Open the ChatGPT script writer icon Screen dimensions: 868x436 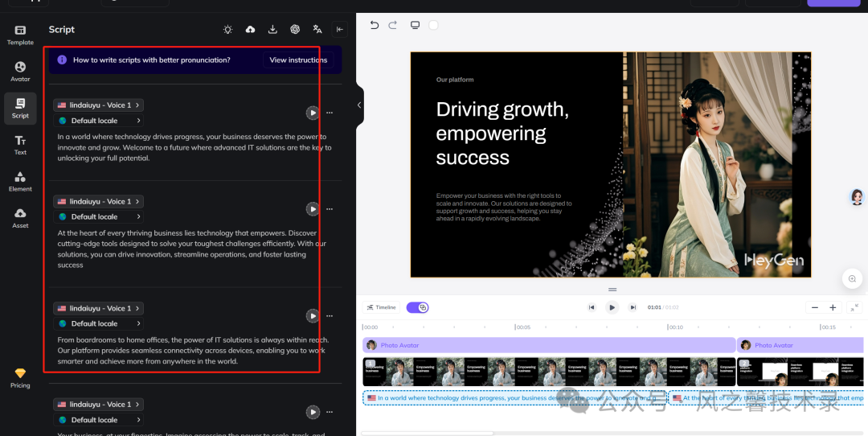(295, 30)
